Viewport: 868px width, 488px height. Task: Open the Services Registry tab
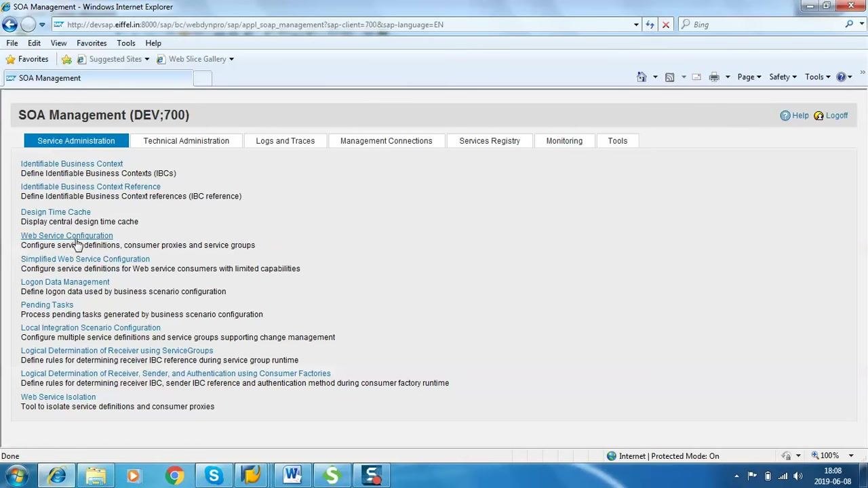point(489,140)
